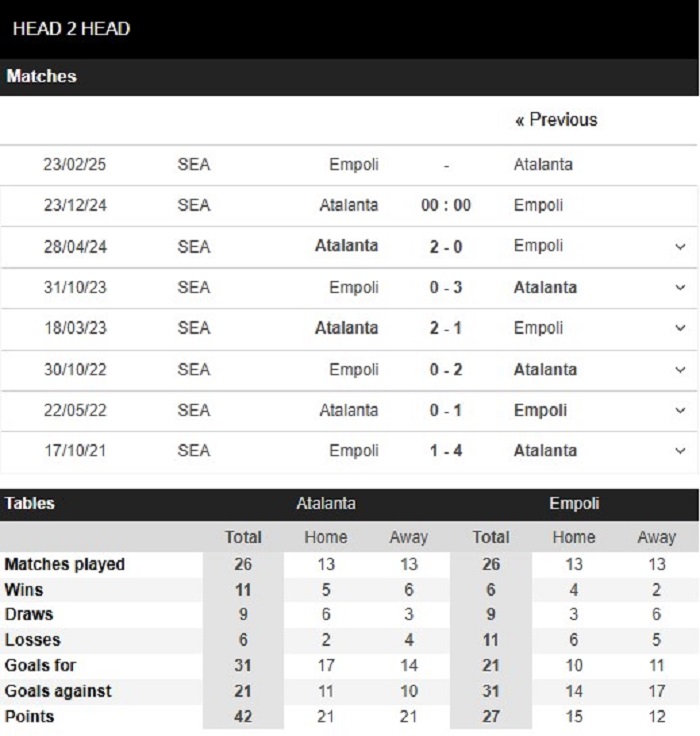Click the Atalanta column heading in Tables
This screenshot has height=736, width=700.
click(x=326, y=503)
